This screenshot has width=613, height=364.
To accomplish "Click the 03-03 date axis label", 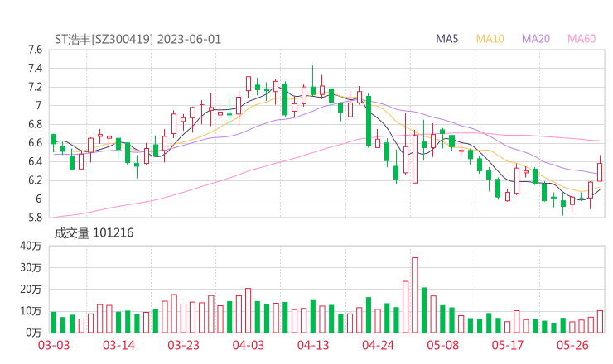I will (x=54, y=345).
